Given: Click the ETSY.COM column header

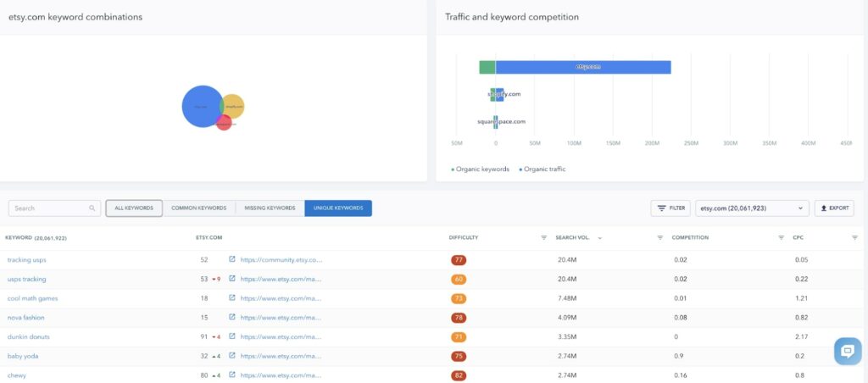Looking at the screenshot, I should click(209, 238).
